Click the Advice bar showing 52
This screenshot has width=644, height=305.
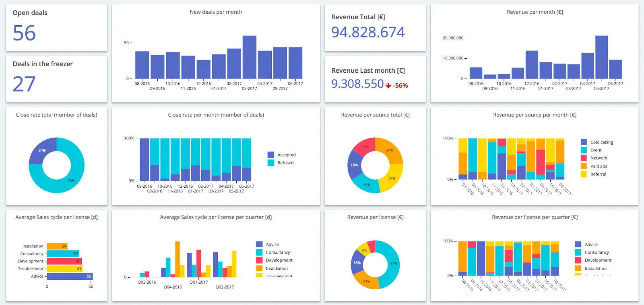tap(70, 276)
